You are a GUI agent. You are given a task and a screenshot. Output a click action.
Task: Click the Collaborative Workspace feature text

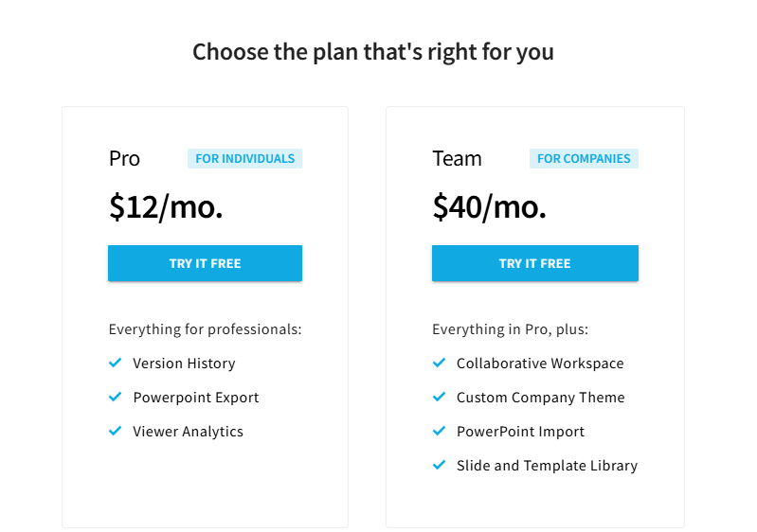(540, 364)
